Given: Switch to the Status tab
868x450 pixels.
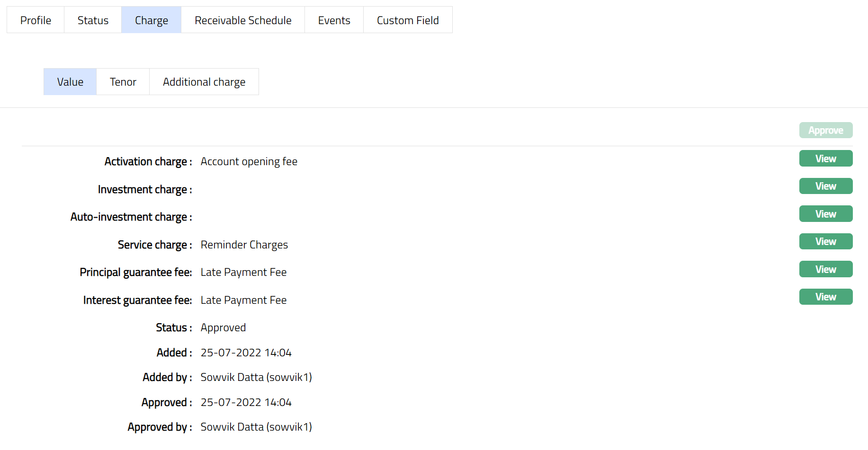Looking at the screenshot, I should coord(93,20).
